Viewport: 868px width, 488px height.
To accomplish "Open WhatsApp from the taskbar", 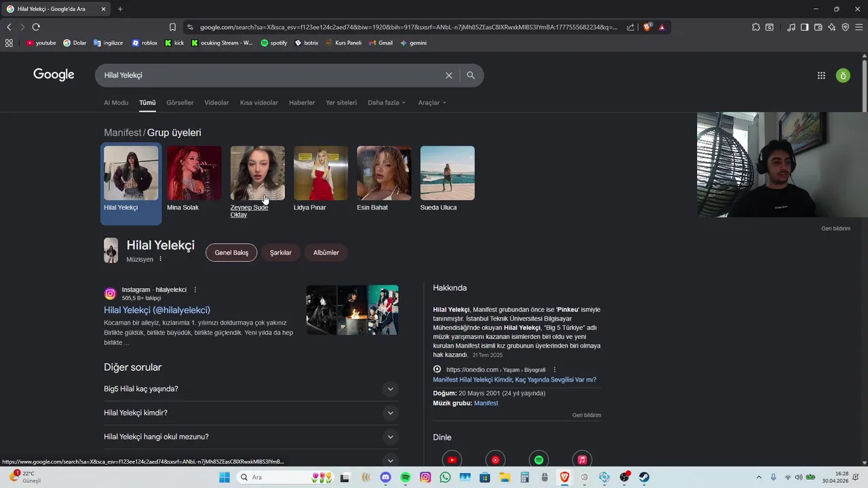I will pos(445,477).
